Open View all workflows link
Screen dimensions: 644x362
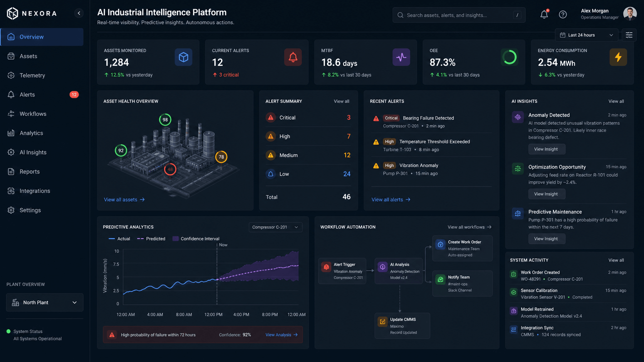[470, 227]
